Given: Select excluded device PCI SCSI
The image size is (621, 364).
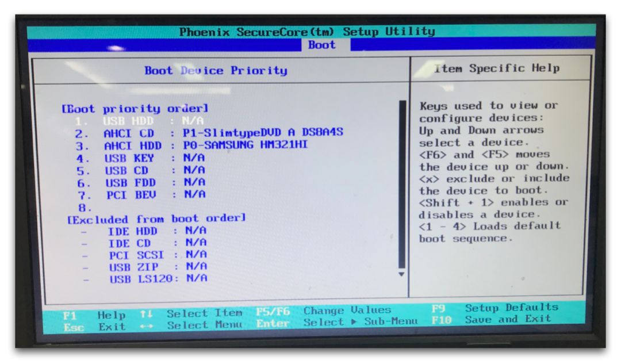Looking at the screenshot, I should click(x=145, y=255).
